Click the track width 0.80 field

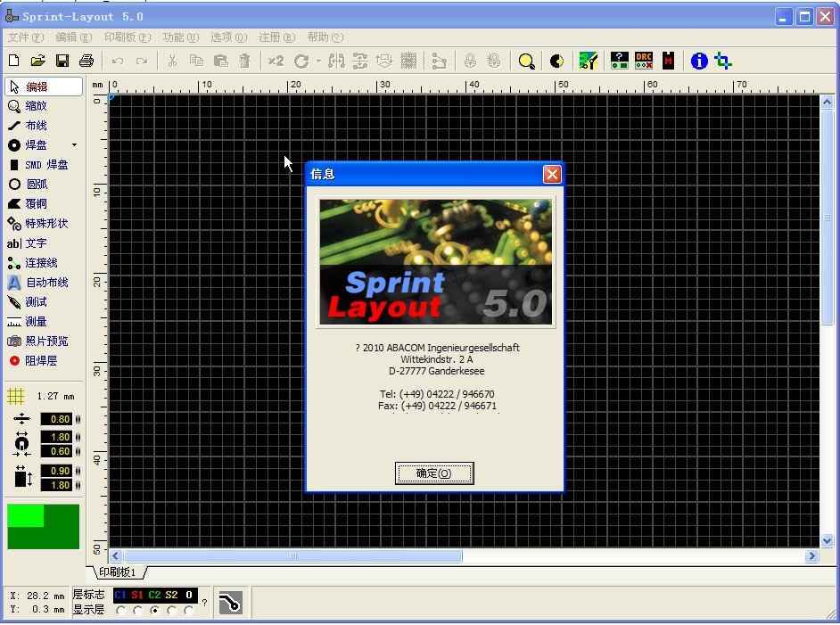(56, 419)
